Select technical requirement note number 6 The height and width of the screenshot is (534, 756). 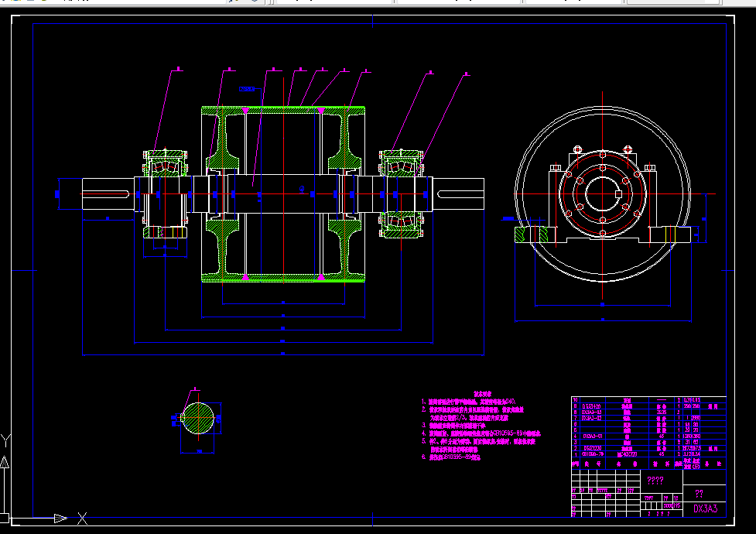(451, 457)
